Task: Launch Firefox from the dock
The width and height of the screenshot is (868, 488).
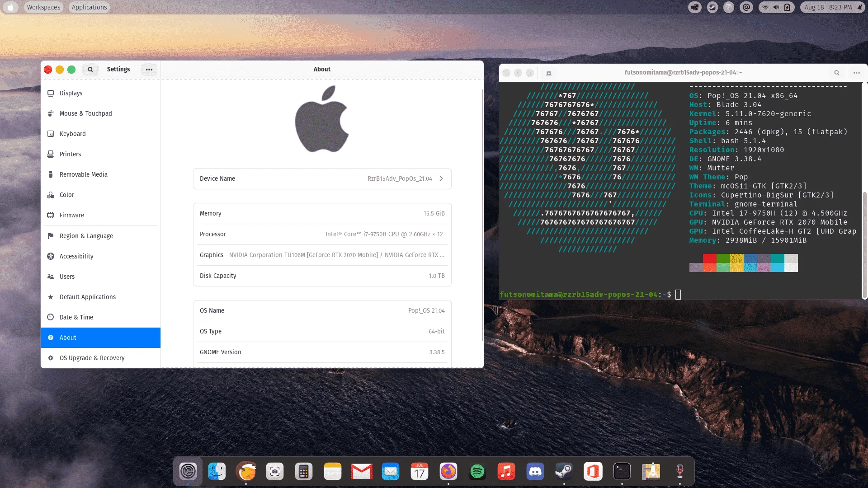Action: pos(448,472)
